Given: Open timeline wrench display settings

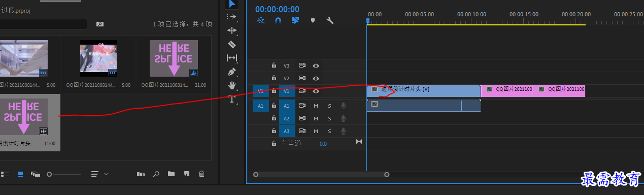Looking at the screenshot, I should click(x=329, y=21).
